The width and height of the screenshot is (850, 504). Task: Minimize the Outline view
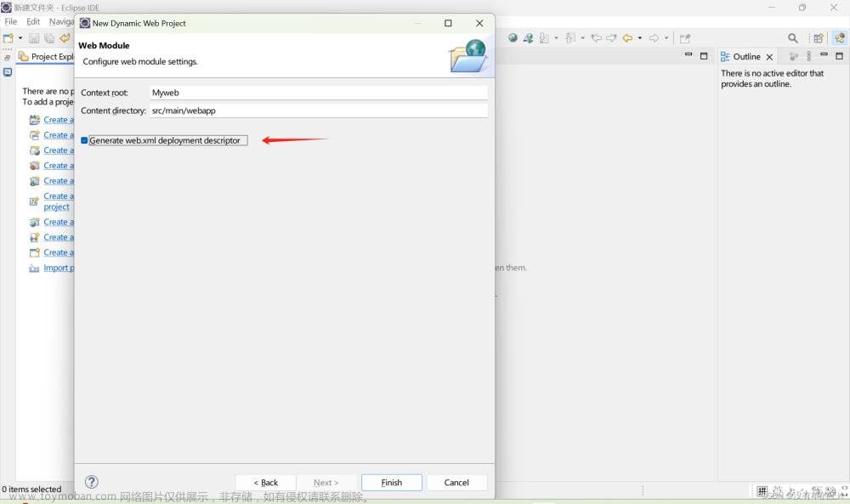[x=824, y=54]
